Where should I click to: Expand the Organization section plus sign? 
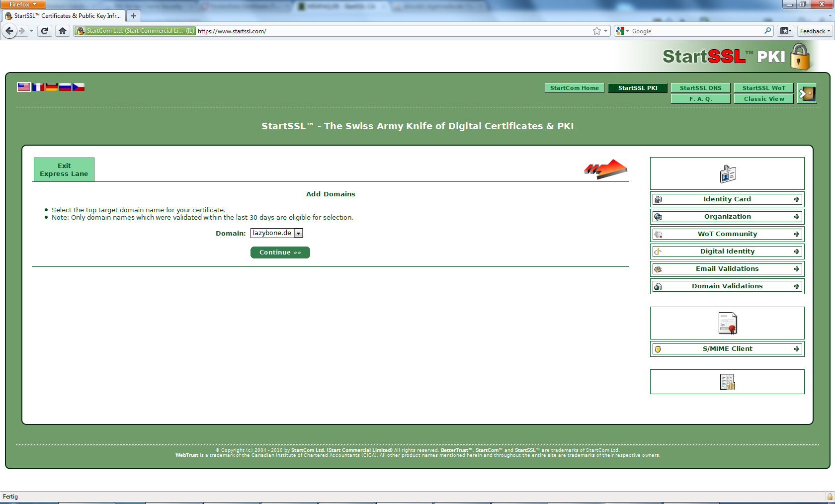click(797, 217)
